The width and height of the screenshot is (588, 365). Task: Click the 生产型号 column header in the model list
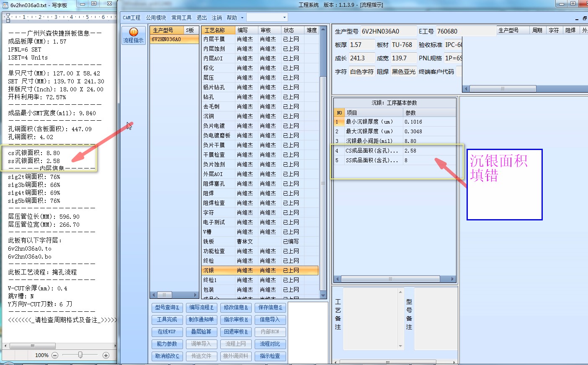pyautogui.click(x=167, y=30)
